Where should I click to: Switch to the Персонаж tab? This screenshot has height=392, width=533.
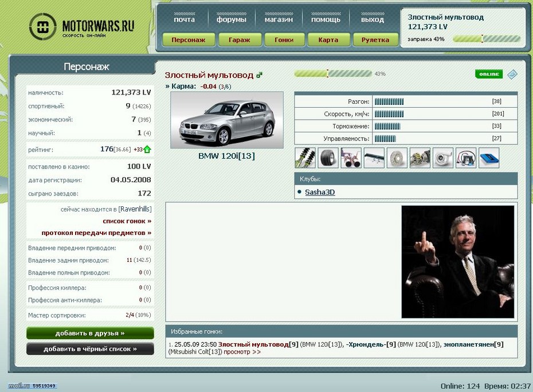pos(189,40)
